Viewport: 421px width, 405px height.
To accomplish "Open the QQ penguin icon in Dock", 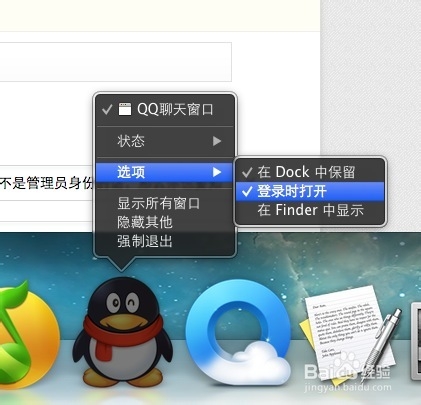I will point(123,332).
